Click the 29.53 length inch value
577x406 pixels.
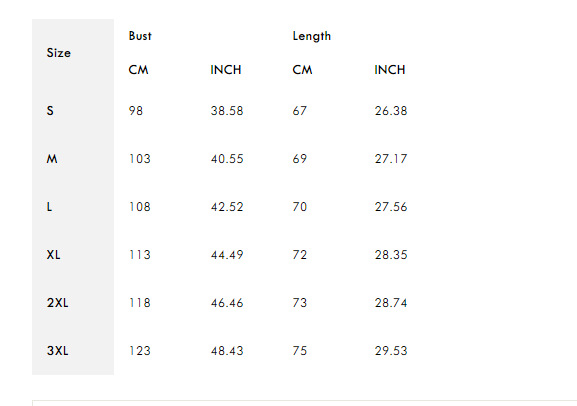click(x=391, y=351)
